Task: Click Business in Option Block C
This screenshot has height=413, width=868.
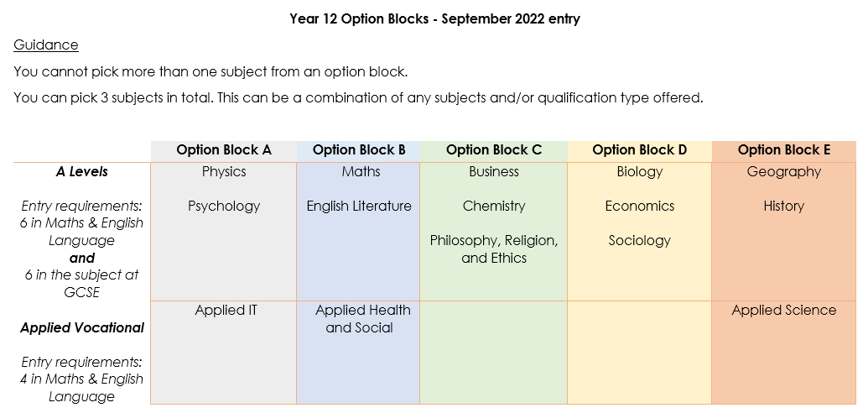Action: 494,172
